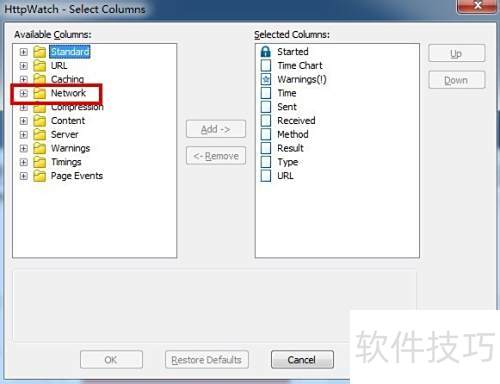The image size is (500, 384).
Task: Click the Timings folder icon
Action: coord(40,162)
